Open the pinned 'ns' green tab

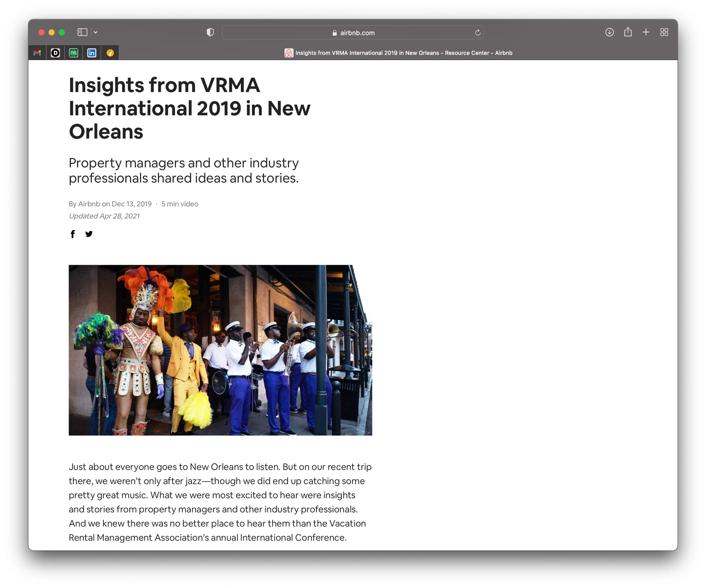pos(74,53)
